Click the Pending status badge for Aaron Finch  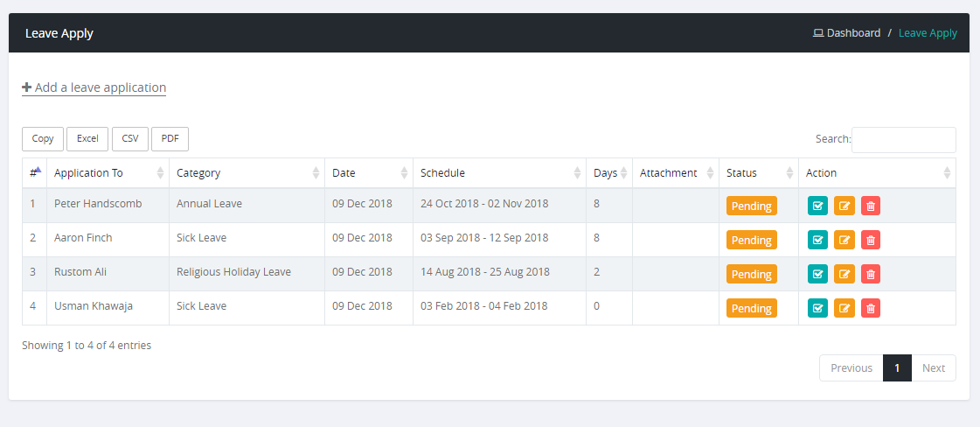[751, 241]
